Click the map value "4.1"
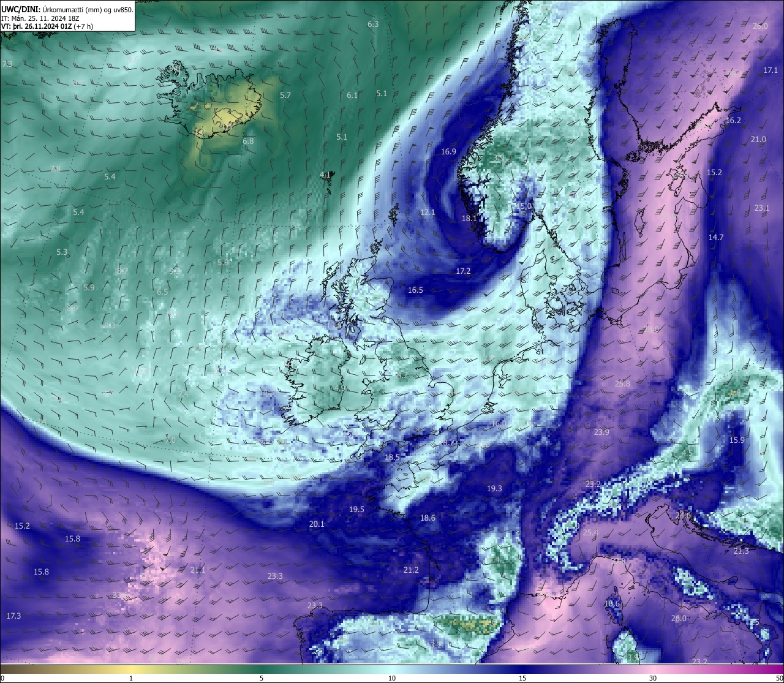Viewport: 784px width, 683px height. click(325, 175)
